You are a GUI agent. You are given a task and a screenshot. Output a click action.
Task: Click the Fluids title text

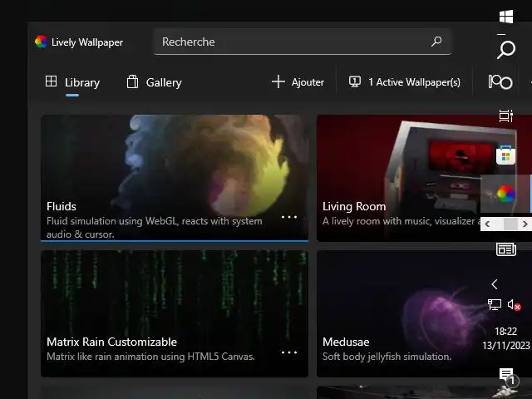(62, 206)
